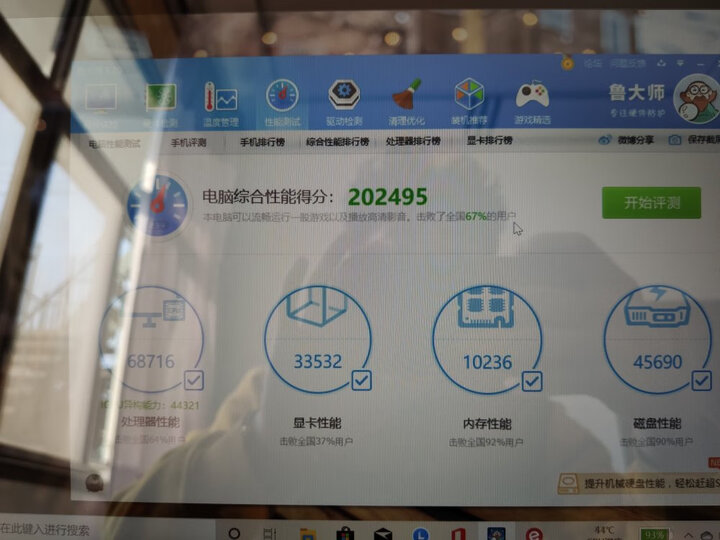The image size is (720, 540).
Task: Open File Explorer from taskbar
Action: pyautogui.click(x=307, y=534)
